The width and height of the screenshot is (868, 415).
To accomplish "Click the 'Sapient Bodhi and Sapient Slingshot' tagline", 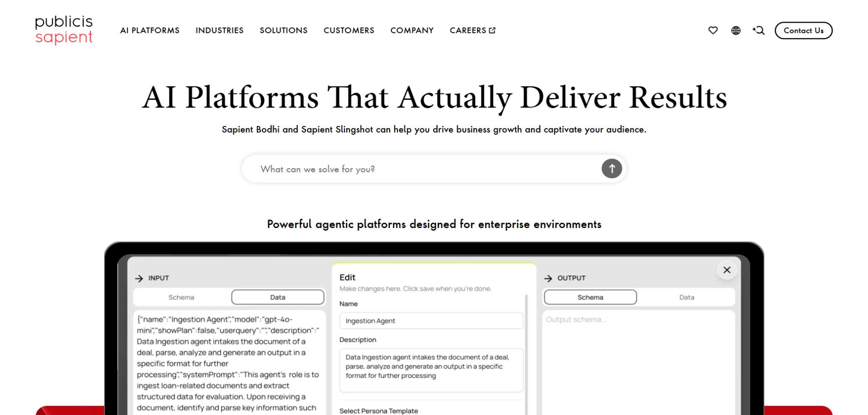I will [x=434, y=130].
